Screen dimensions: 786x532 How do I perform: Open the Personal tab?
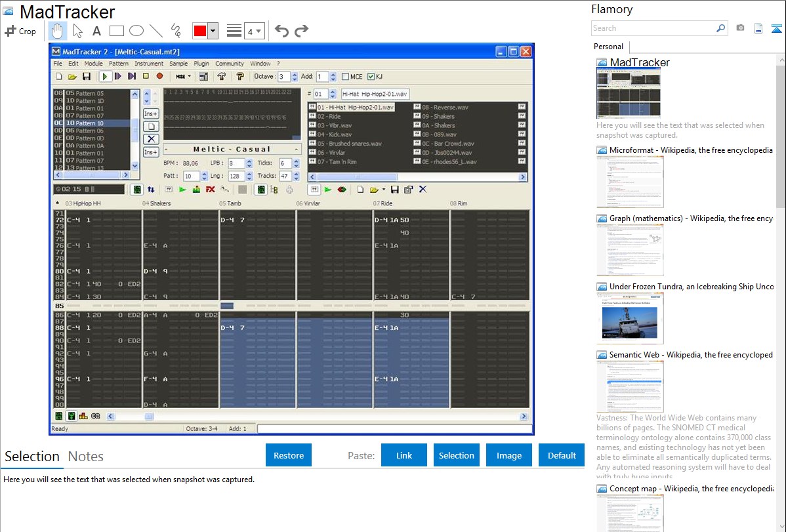pyautogui.click(x=608, y=47)
